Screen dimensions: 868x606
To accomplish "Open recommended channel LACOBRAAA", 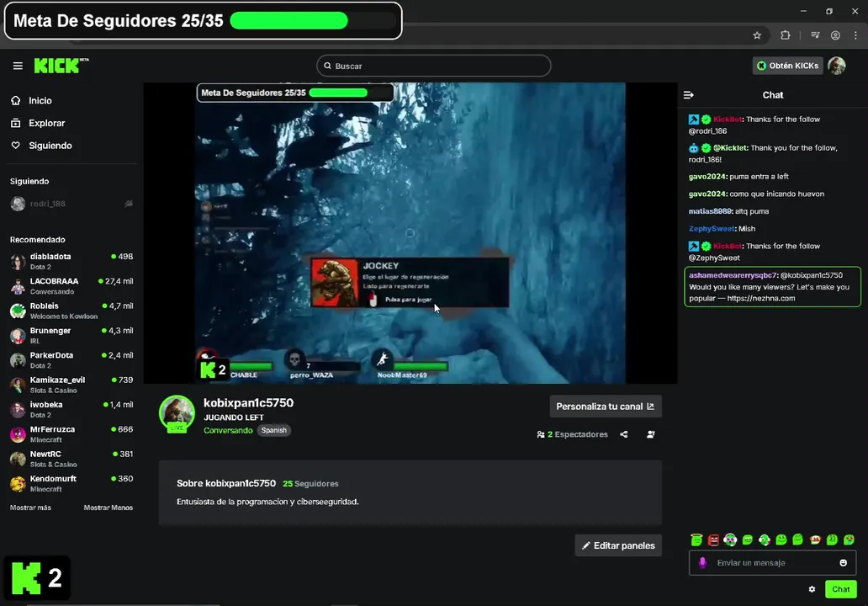I will pos(71,286).
